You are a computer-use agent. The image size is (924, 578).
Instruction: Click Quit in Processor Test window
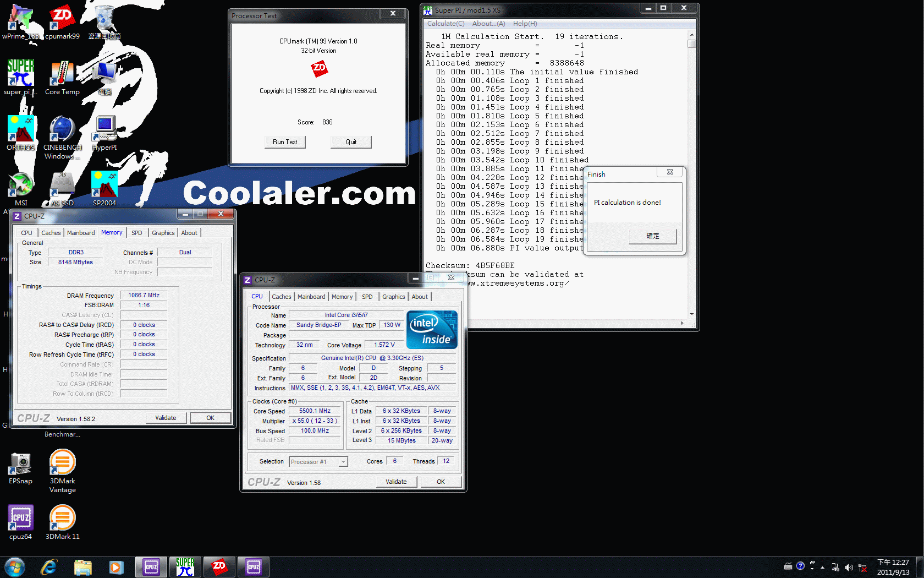(x=351, y=142)
